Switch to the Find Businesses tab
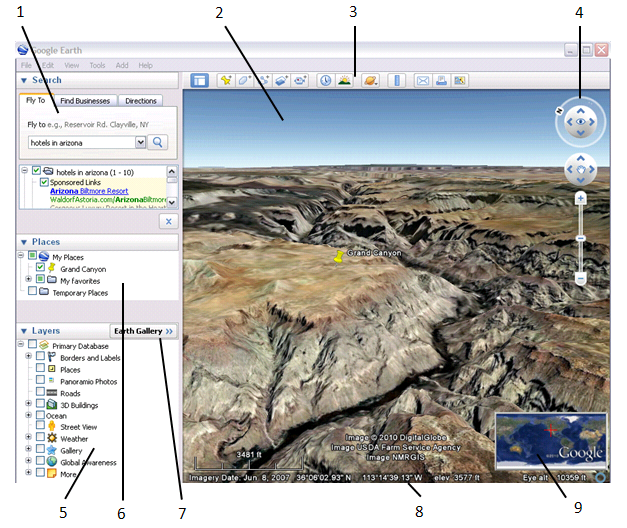The width and height of the screenshot is (627, 528). tap(85, 101)
